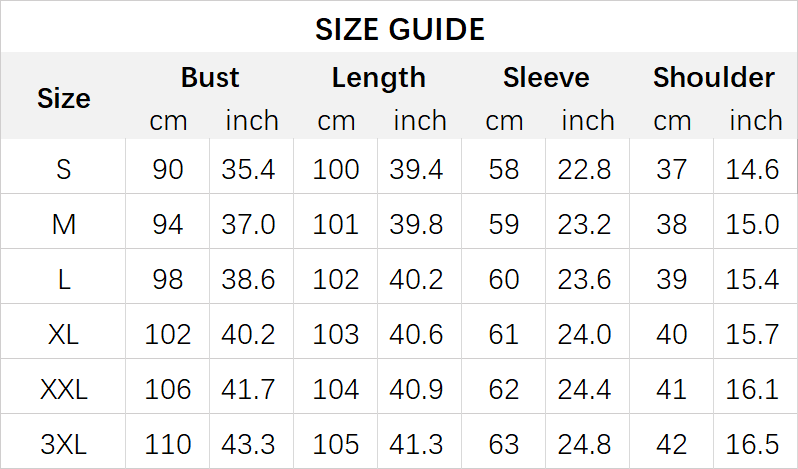
Task: Click the 35.4 bust inch value
Action: (249, 170)
